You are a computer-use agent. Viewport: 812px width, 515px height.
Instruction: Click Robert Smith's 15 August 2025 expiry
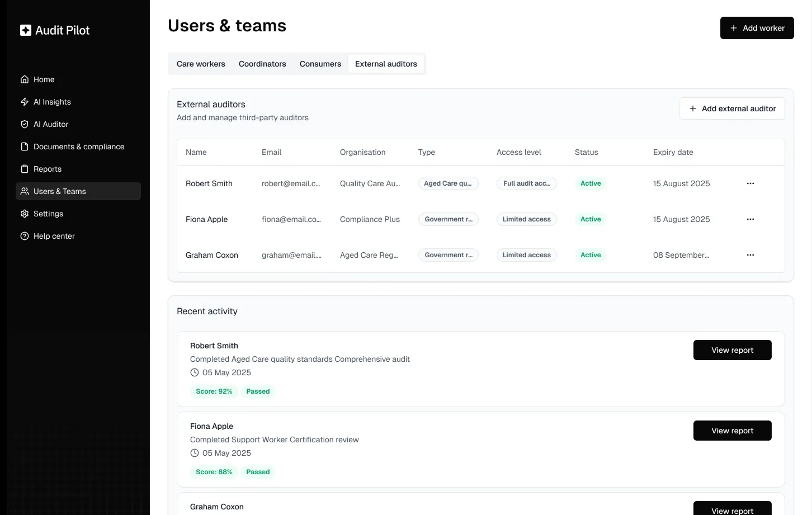[x=682, y=183]
